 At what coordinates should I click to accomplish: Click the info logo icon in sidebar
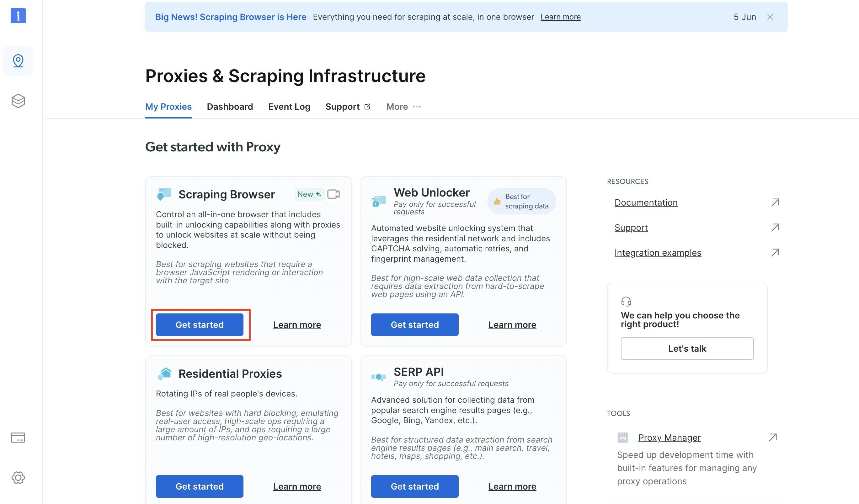point(18,16)
